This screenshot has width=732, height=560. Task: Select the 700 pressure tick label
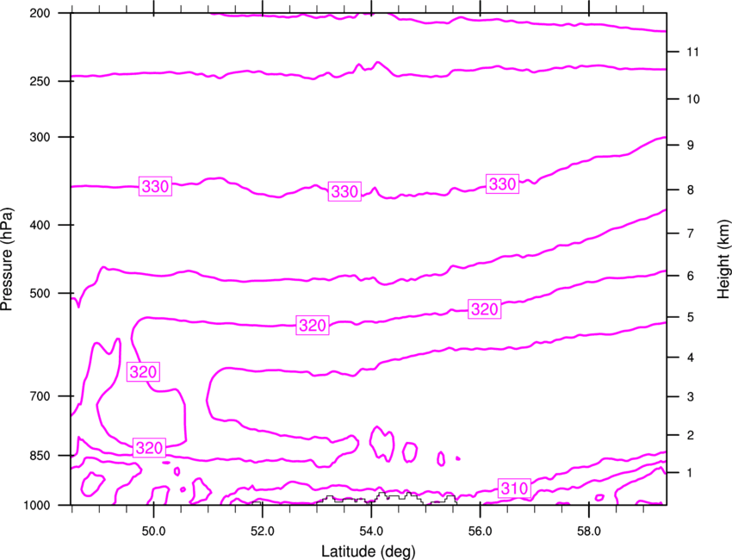pos(40,396)
